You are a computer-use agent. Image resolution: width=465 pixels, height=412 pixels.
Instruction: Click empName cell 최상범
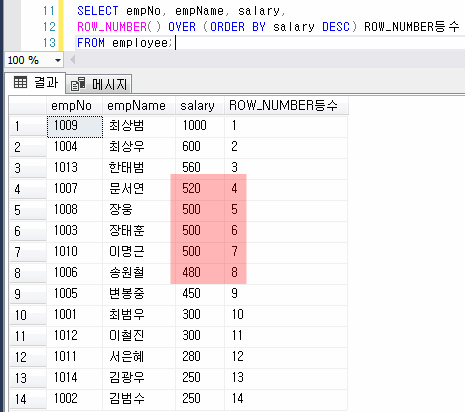click(139, 126)
